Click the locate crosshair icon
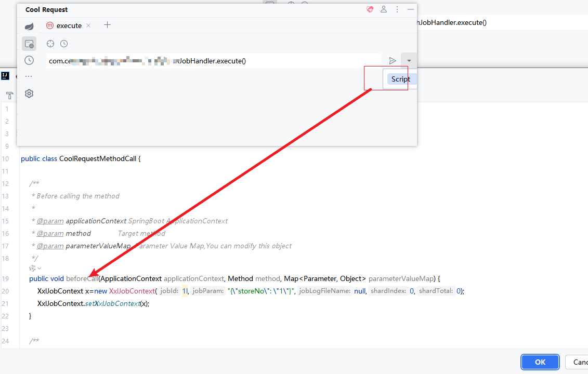 point(50,44)
